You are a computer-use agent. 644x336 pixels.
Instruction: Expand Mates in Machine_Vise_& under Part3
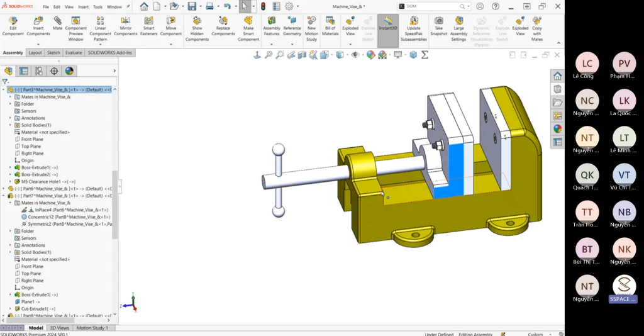pyautogui.click(x=10, y=97)
